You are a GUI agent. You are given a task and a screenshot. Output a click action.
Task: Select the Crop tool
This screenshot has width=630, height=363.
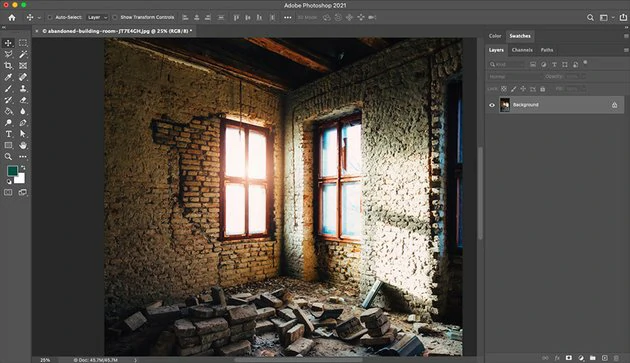8,66
